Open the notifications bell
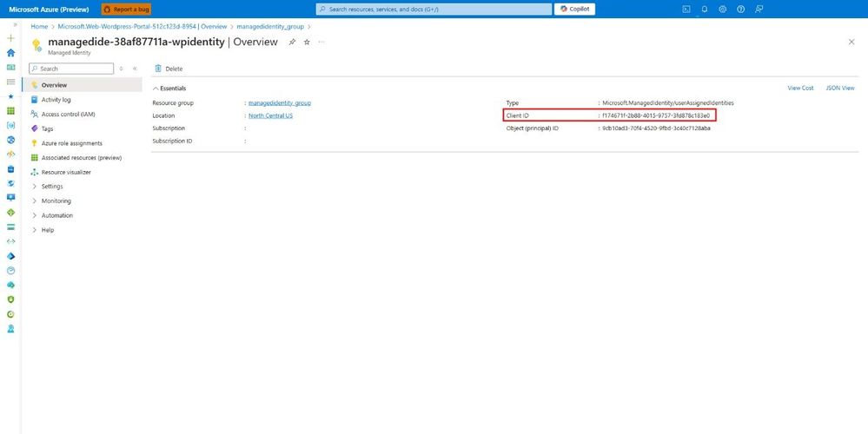 coord(704,9)
